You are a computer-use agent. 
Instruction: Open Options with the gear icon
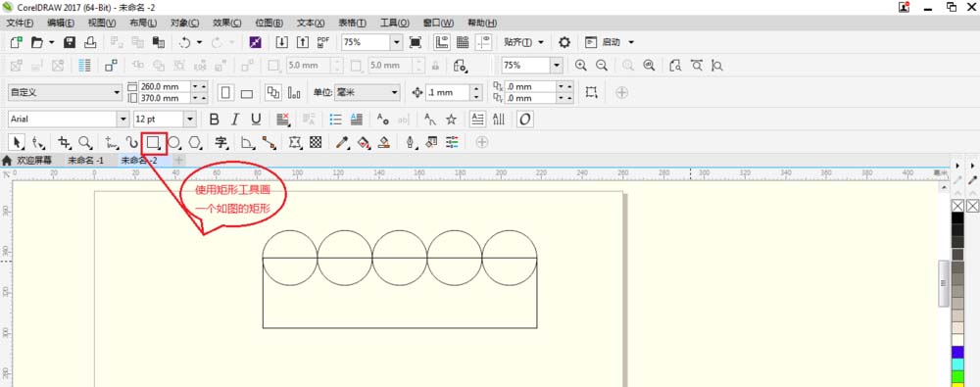pos(564,42)
